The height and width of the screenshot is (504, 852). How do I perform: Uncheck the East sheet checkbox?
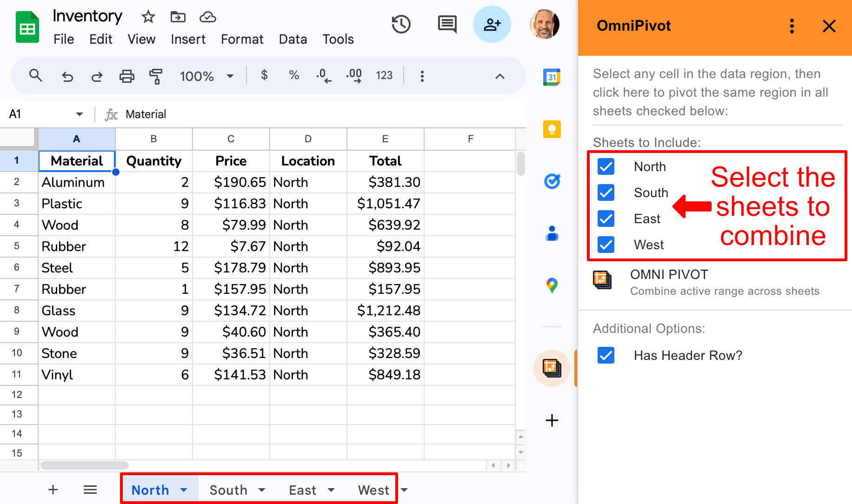point(606,219)
